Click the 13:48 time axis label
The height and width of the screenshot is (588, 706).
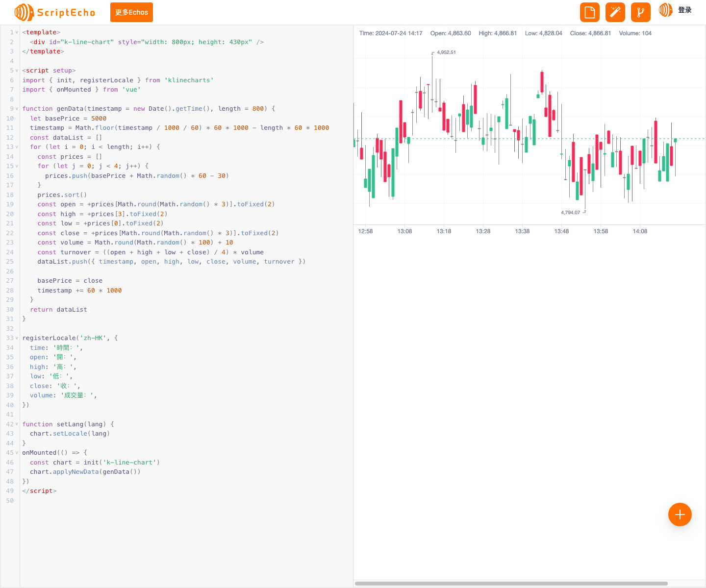(x=561, y=231)
